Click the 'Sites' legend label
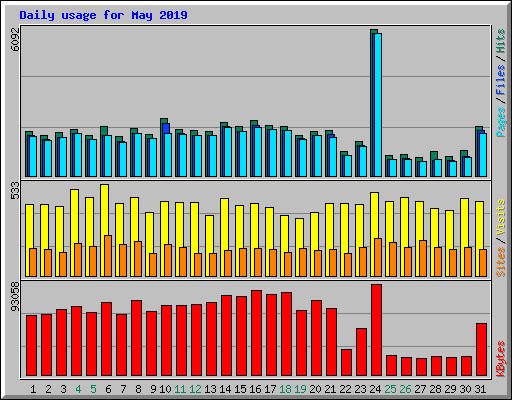Image resolution: width=512 pixels, height=400 pixels. 501,262
